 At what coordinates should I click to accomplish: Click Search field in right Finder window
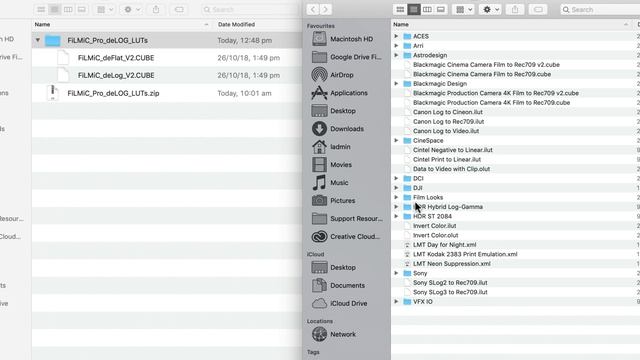pyautogui.click(x=600, y=9)
